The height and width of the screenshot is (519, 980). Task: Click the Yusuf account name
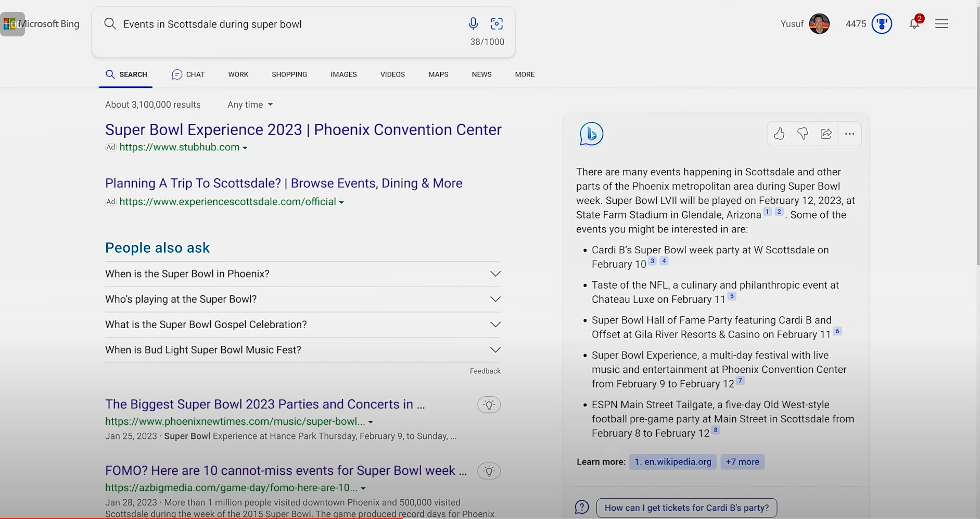point(792,23)
